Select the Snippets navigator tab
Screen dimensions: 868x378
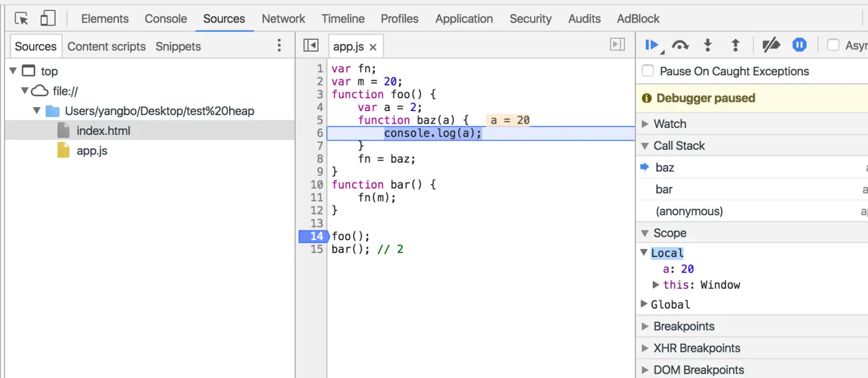pyautogui.click(x=178, y=46)
